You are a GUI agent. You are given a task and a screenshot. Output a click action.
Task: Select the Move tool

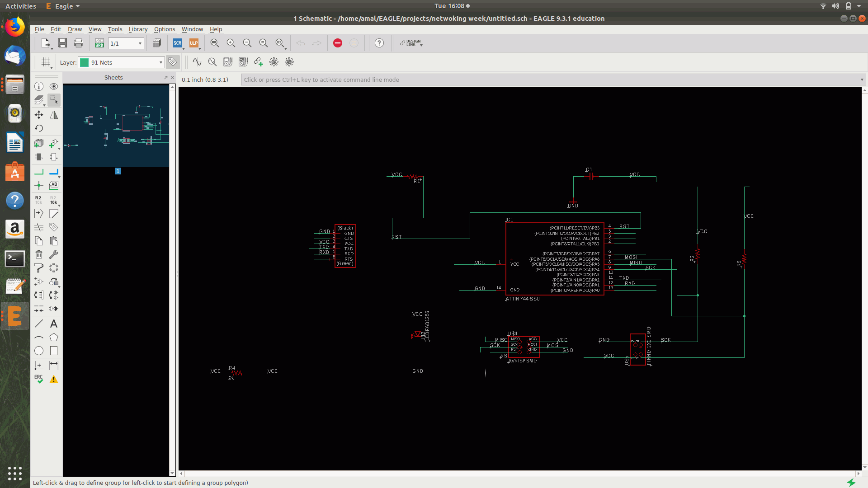point(39,115)
